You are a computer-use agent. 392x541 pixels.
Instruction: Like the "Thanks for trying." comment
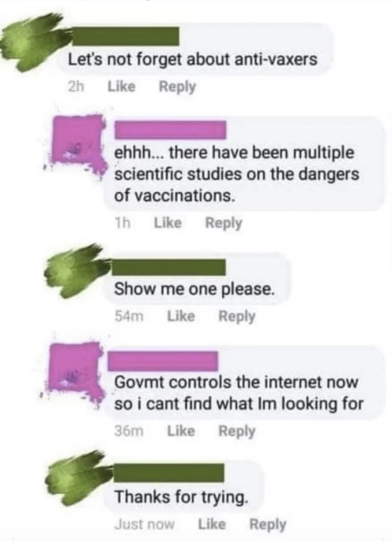click(212, 525)
